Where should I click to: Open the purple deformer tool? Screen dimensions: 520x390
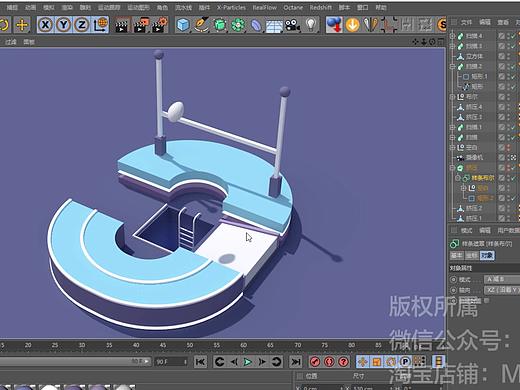point(256,25)
